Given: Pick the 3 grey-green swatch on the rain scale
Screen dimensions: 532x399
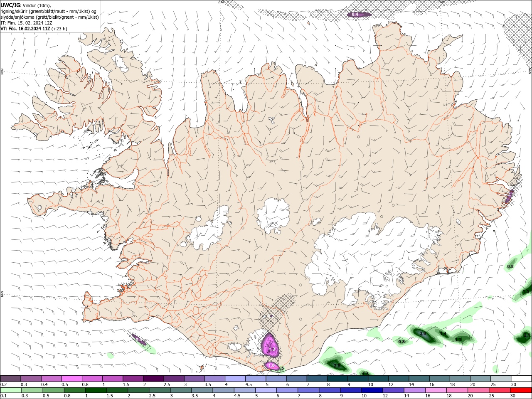Looking at the screenshot, I should click(181, 390).
